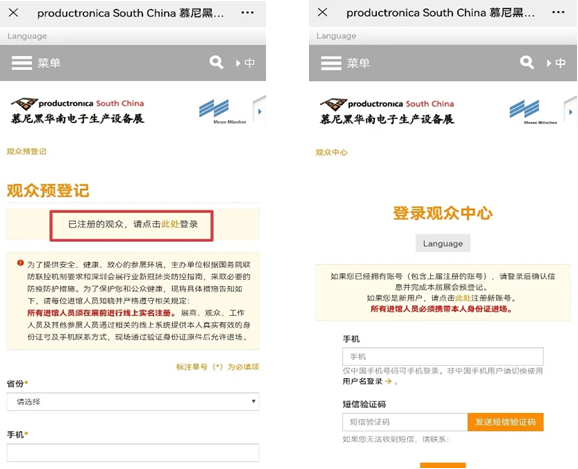Expand the blue arrow tab beside right header logo
Viewport: 578px width, 469px height.
(570, 112)
